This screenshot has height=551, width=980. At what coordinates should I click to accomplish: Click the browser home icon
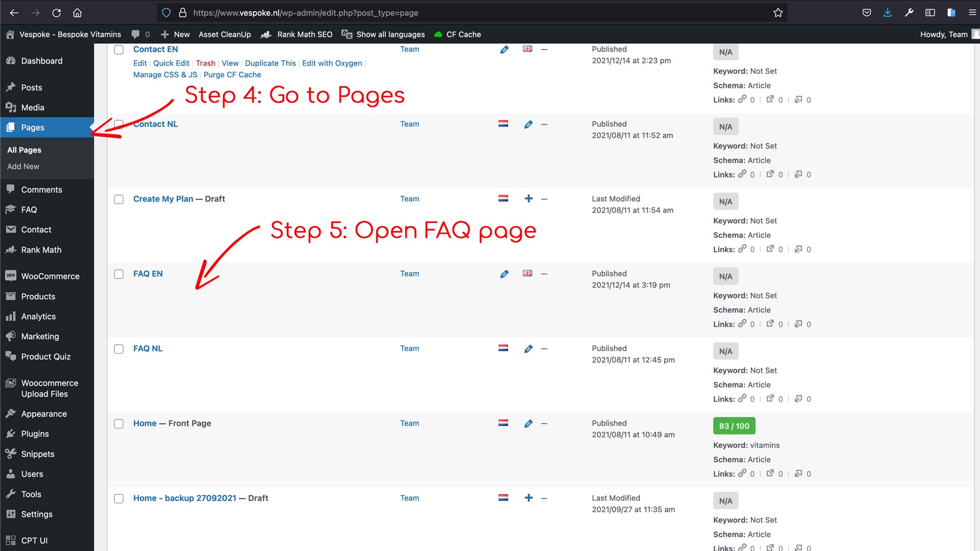click(x=77, y=13)
